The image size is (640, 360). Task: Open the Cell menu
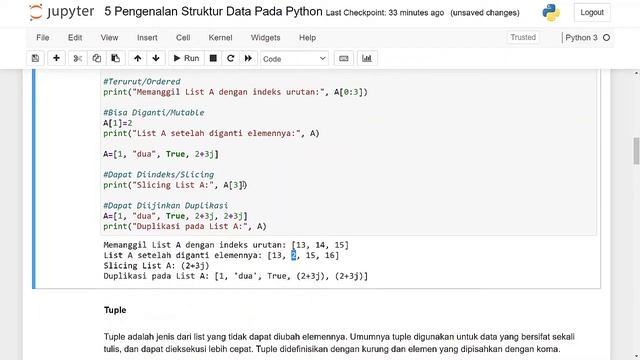(183, 38)
